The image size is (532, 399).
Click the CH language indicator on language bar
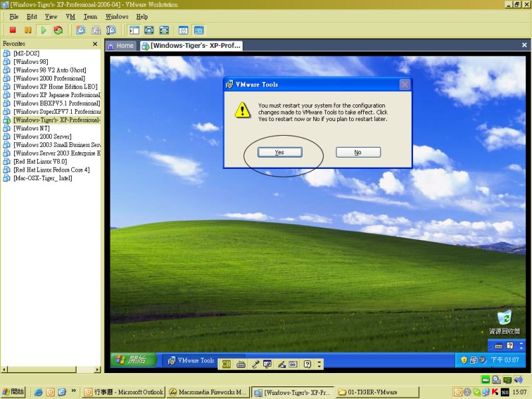(x=225, y=364)
